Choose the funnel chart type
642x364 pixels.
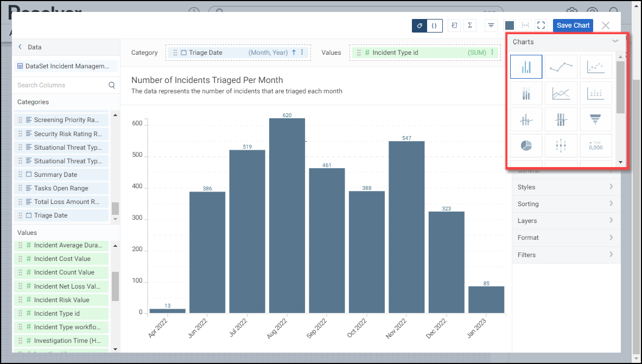click(595, 119)
